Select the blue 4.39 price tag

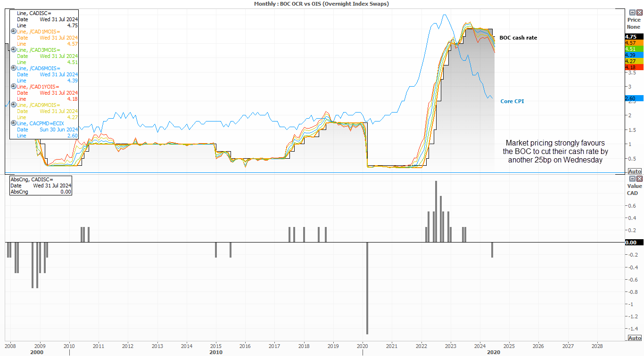634,55
